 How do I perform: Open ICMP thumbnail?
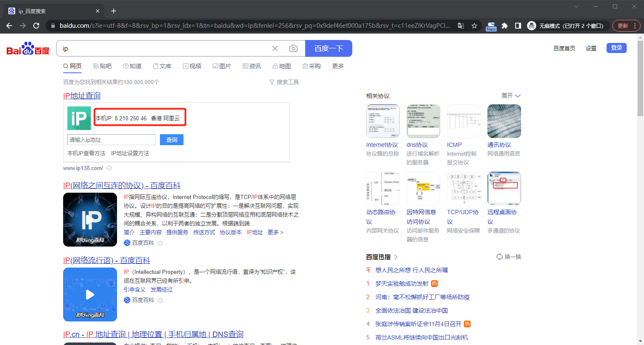tap(464, 121)
